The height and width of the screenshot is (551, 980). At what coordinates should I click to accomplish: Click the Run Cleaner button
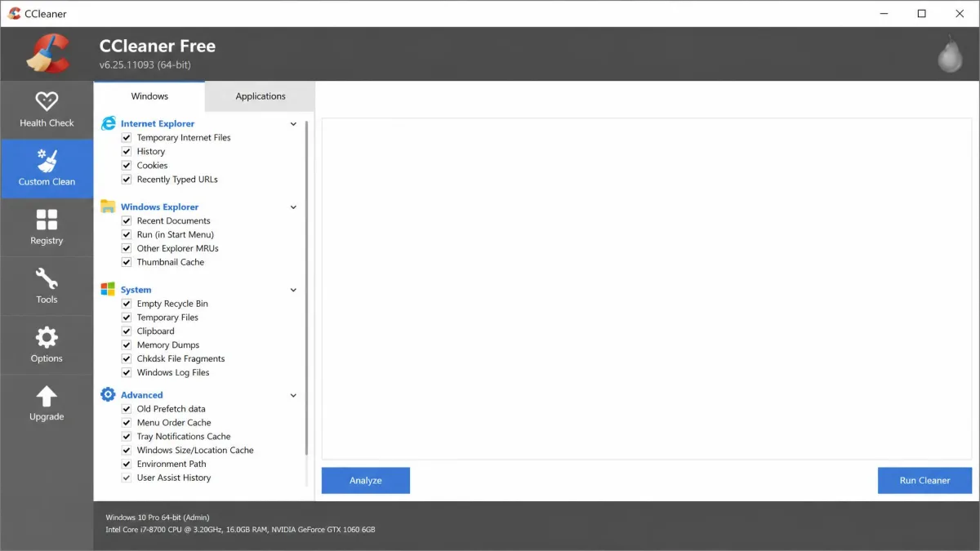coord(924,481)
